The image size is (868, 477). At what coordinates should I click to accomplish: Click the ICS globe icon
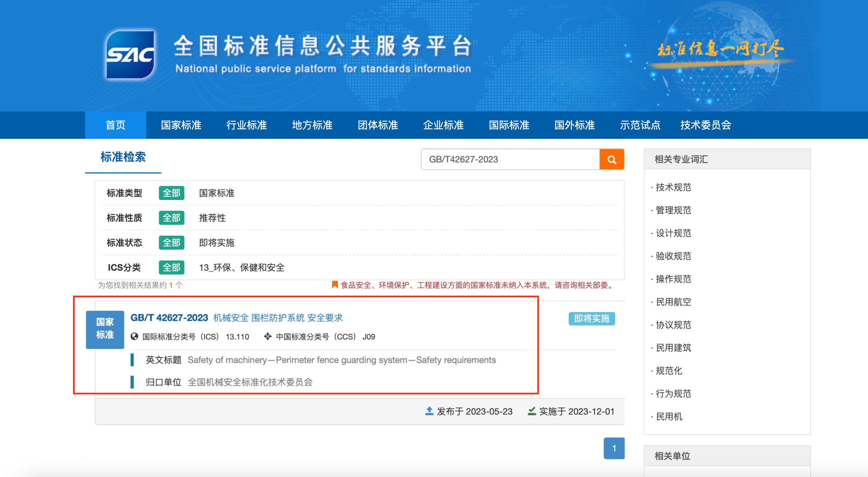point(134,336)
